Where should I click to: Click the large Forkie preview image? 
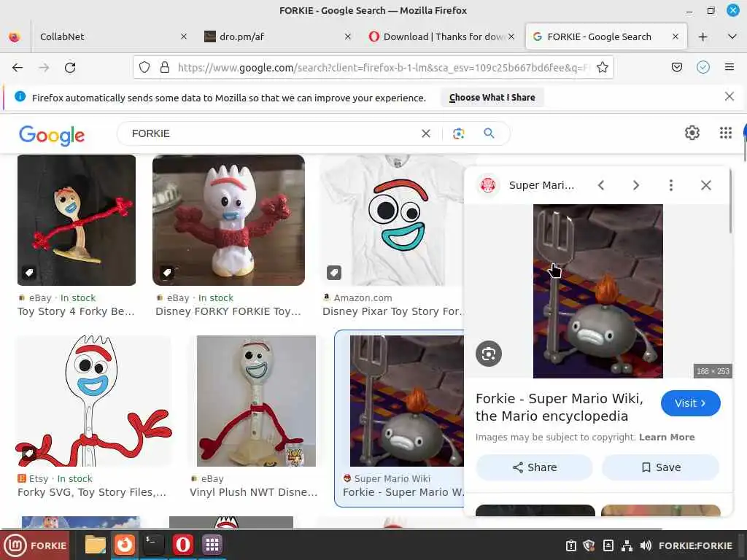pyautogui.click(x=598, y=292)
